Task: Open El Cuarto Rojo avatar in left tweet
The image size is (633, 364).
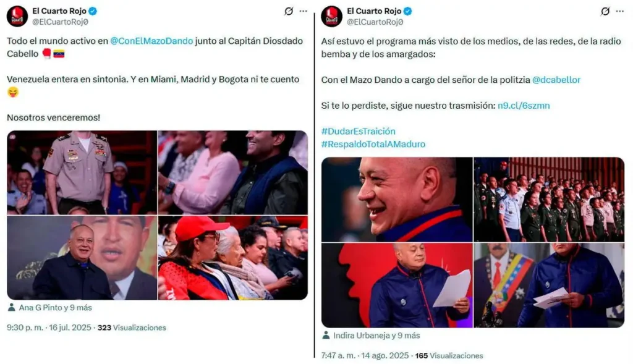Action: [17, 17]
